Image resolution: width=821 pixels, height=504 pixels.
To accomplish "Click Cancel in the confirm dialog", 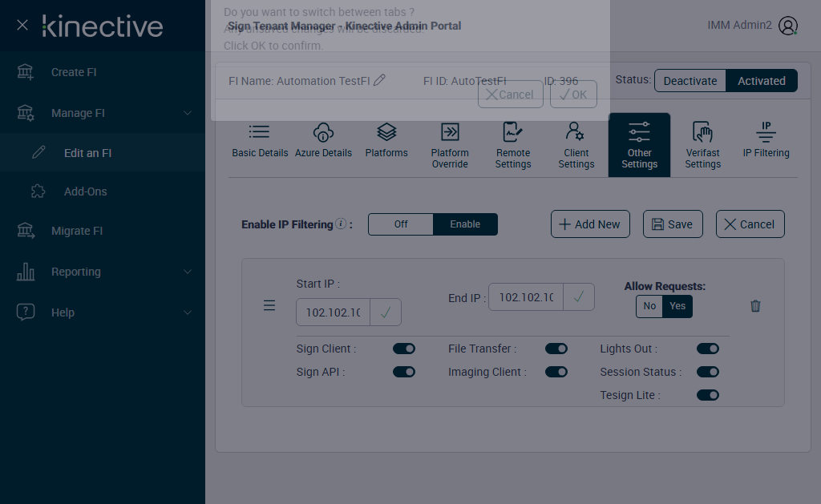I will point(511,95).
